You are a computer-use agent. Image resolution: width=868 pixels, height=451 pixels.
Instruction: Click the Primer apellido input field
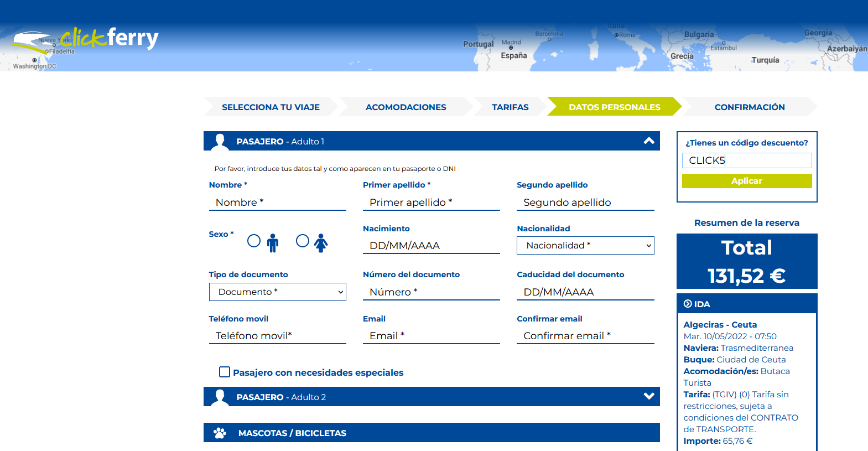(432, 203)
